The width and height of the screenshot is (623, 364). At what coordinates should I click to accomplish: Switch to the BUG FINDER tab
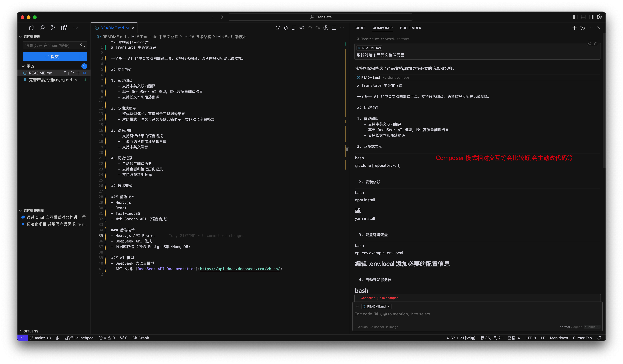pyautogui.click(x=410, y=28)
